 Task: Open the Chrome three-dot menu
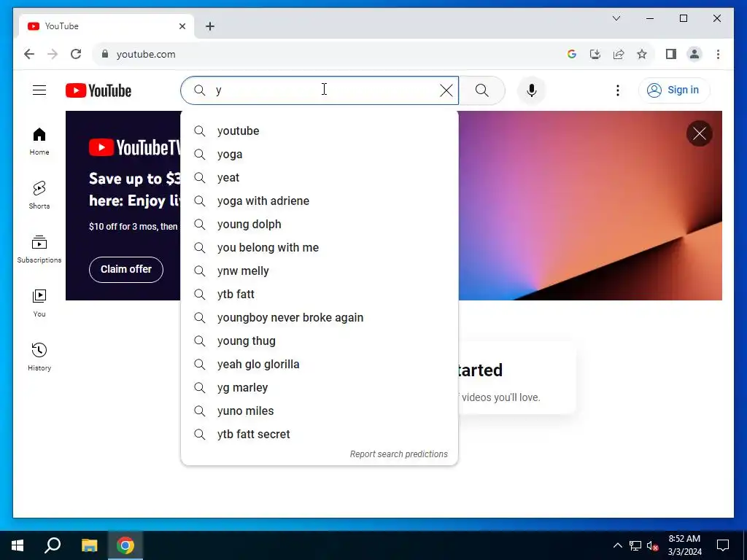click(x=718, y=54)
